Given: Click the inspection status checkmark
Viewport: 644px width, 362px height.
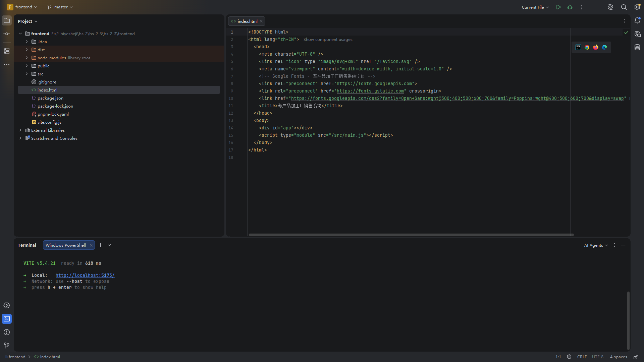Looking at the screenshot, I should [626, 33].
